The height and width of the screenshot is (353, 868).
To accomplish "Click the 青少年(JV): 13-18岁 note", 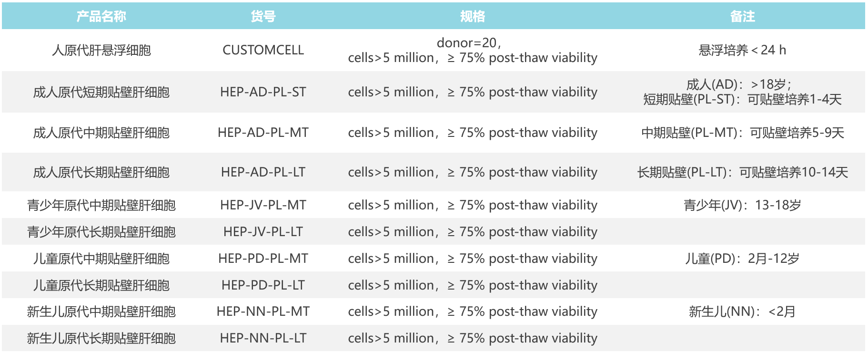I will (x=742, y=205).
